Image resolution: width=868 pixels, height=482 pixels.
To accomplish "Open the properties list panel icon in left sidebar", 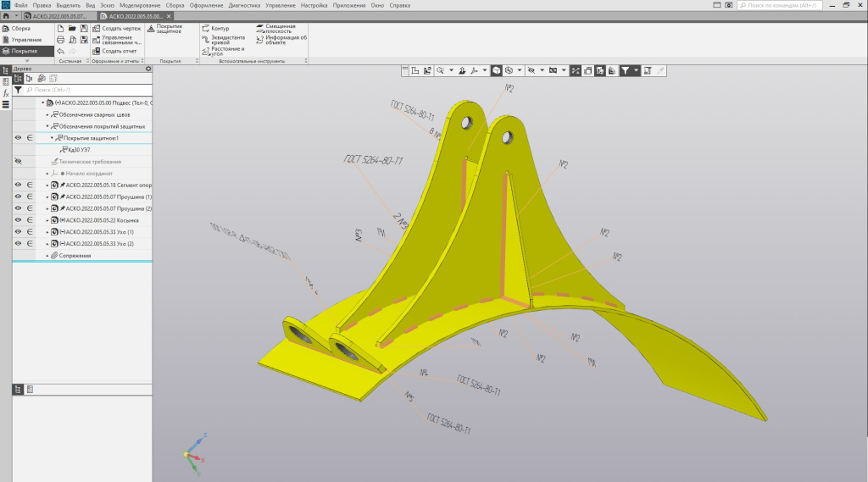I will pos(6,82).
